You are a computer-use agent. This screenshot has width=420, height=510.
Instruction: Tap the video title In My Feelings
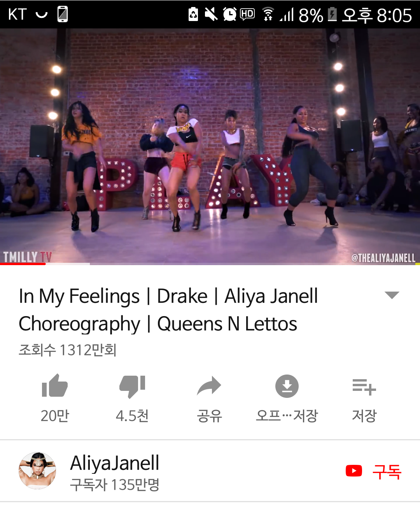coord(168,310)
